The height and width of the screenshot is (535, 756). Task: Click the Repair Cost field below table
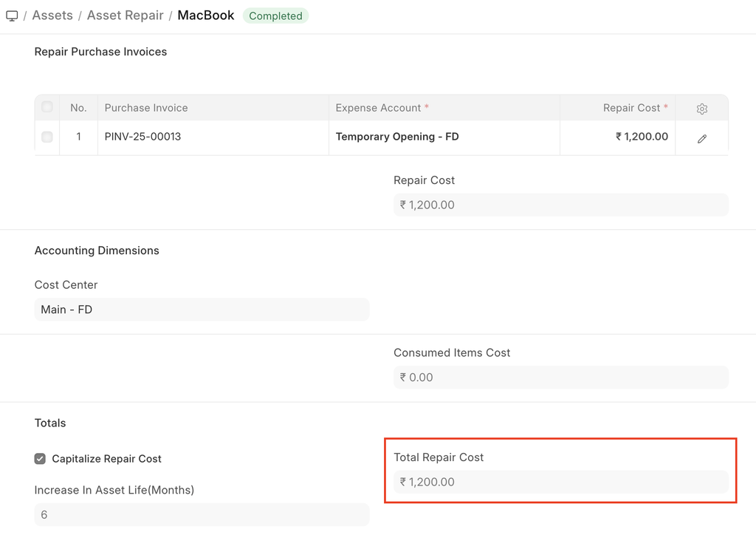[x=560, y=205]
